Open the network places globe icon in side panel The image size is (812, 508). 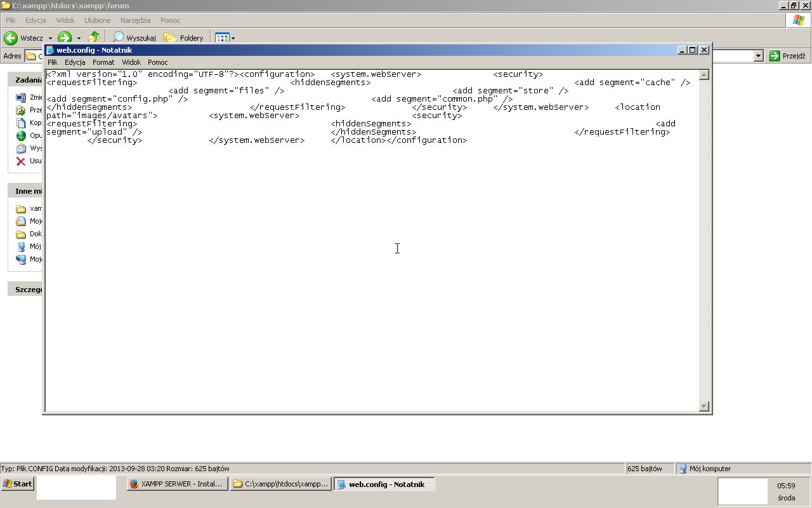pos(21,260)
